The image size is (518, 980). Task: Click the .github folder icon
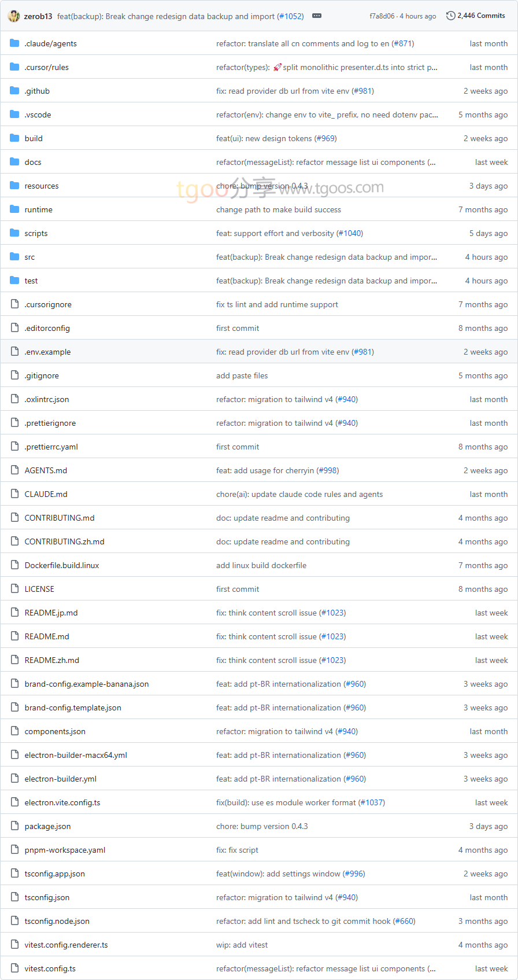pos(14,91)
